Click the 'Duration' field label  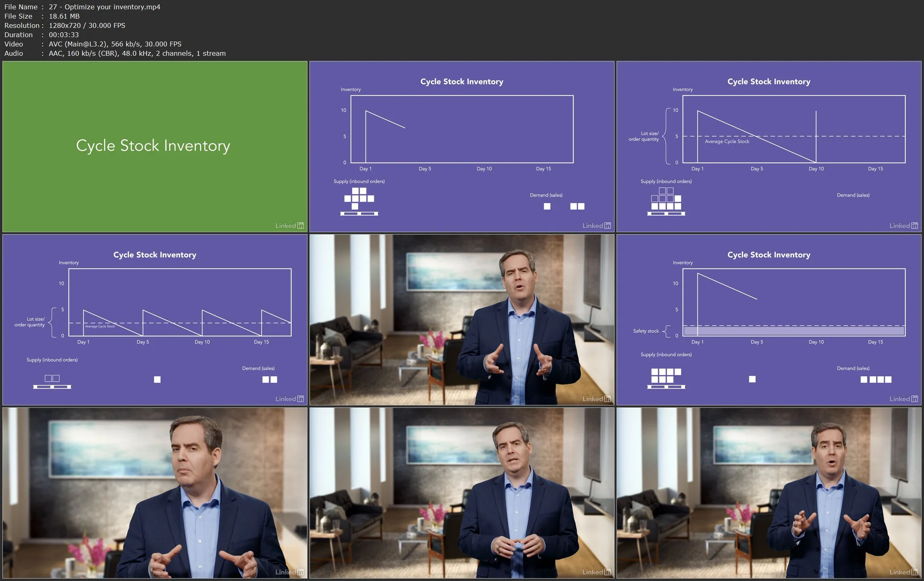coord(19,35)
